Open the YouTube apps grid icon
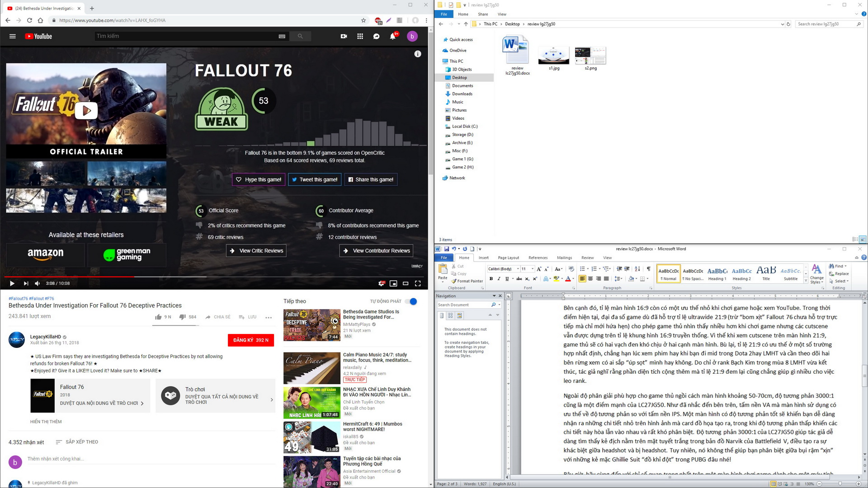Viewport: 868px width, 488px height. pos(360,36)
